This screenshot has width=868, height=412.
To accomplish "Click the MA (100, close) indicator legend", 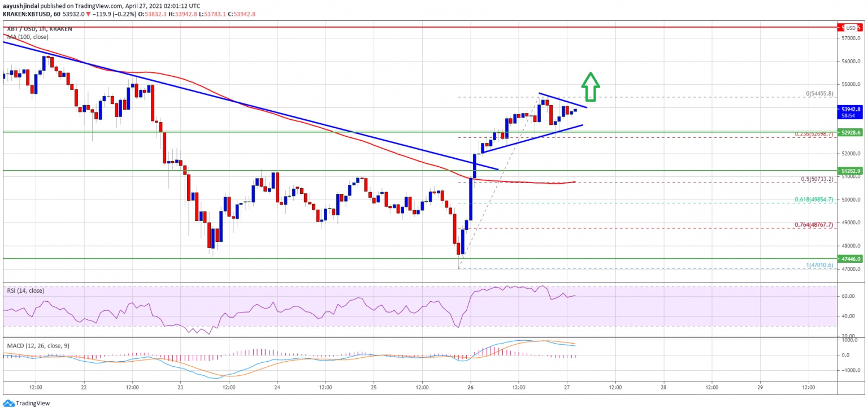I will pyautogui.click(x=28, y=37).
